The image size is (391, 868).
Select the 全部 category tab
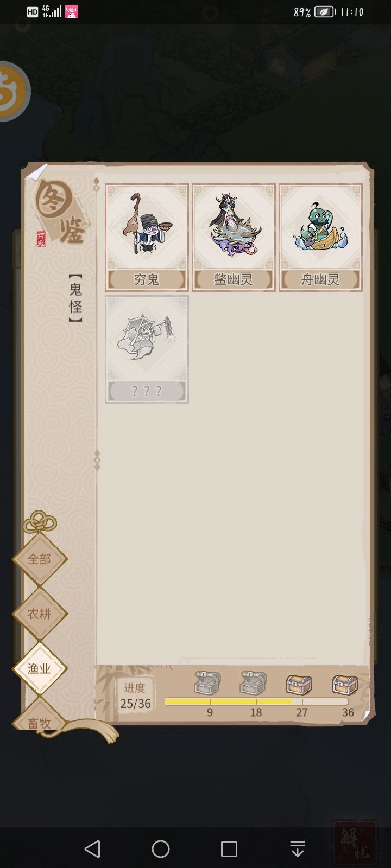(40, 559)
